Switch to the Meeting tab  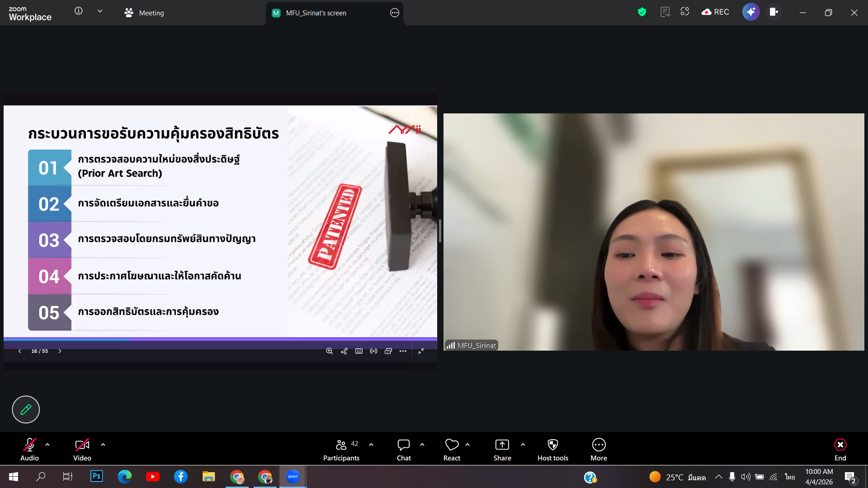pos(144,13)
